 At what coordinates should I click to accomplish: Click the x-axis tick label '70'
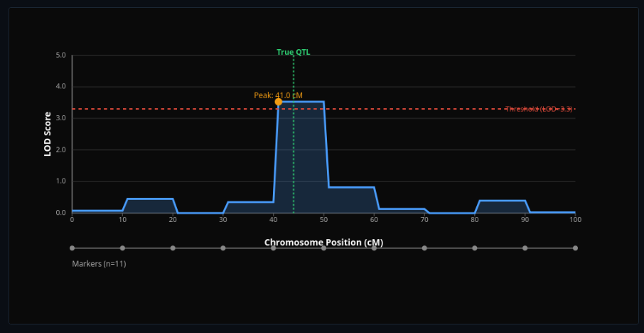pyautogui.click(x=424, y=220)
